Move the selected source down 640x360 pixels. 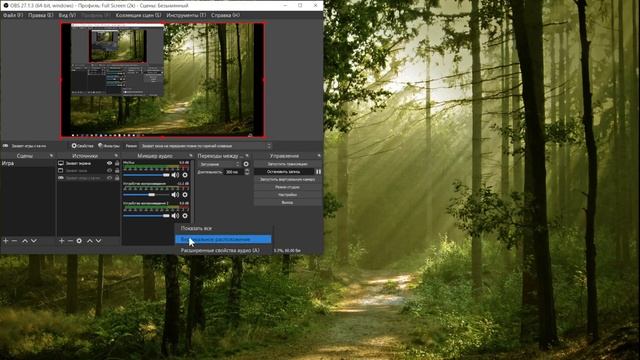click(98, 241)
